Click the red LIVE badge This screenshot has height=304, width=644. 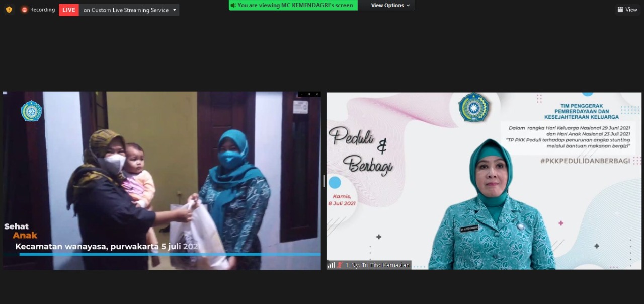point(69,10)
